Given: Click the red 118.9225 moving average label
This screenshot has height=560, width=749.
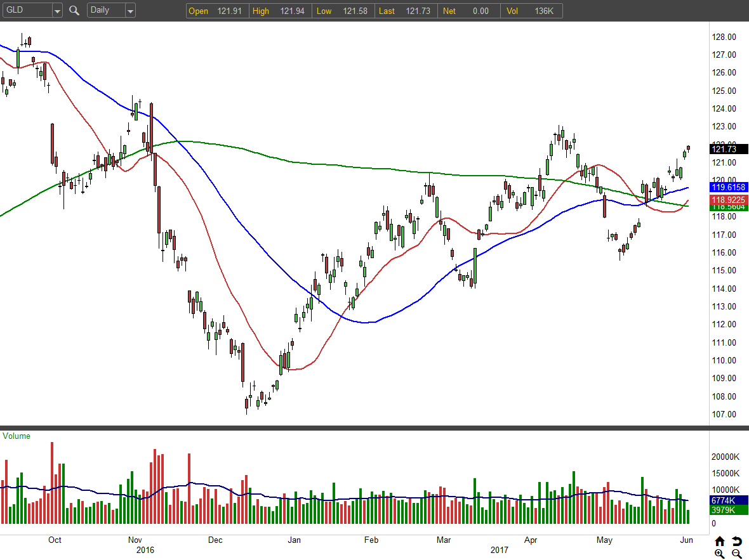Looking at the screenshot, I should (x=727, y=200).
